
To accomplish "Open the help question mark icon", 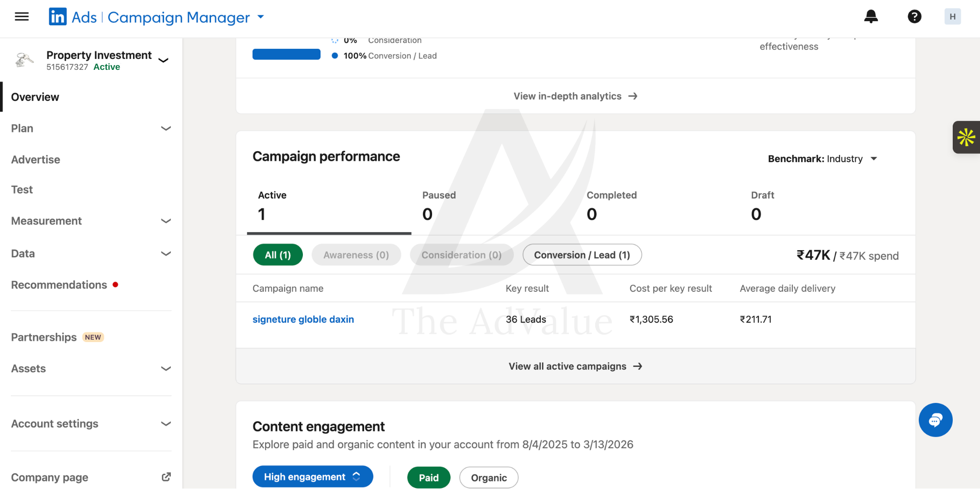I will coord(914,17).
